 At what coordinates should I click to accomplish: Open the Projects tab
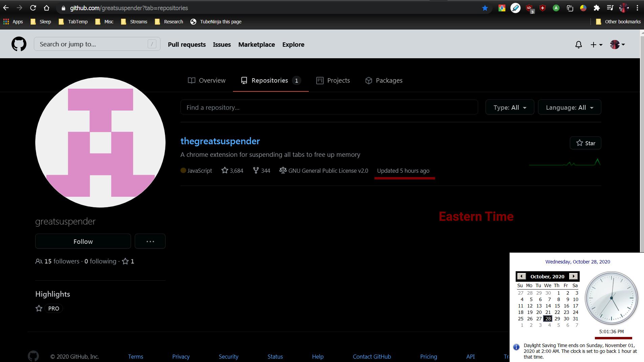[x=333, y=80]
